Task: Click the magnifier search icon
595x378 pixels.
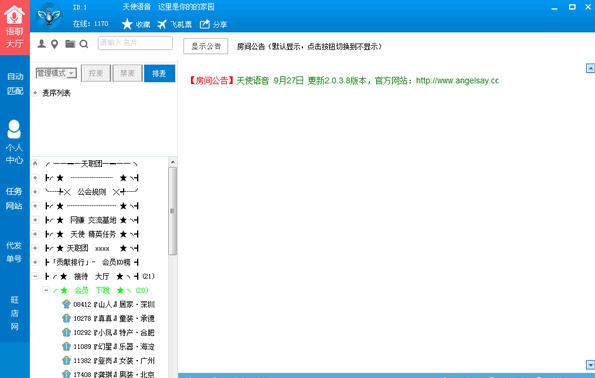Action: (84, 44)
